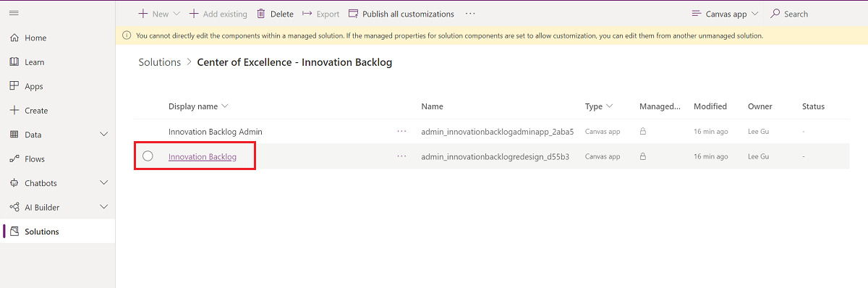Toggle the hamburger navigation menu
The image size is (868, 288).
tap(14, 14)
